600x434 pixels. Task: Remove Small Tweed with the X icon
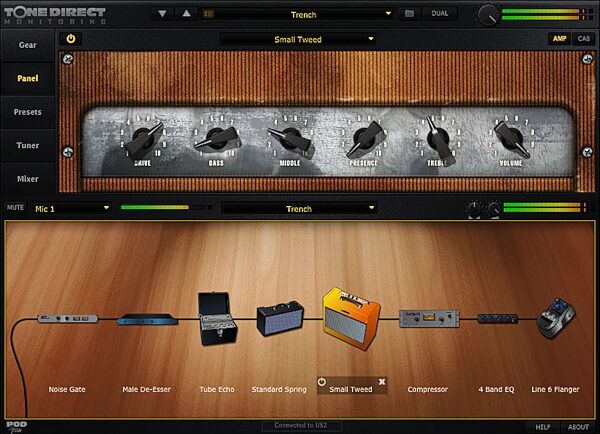(x=382, y=382)
